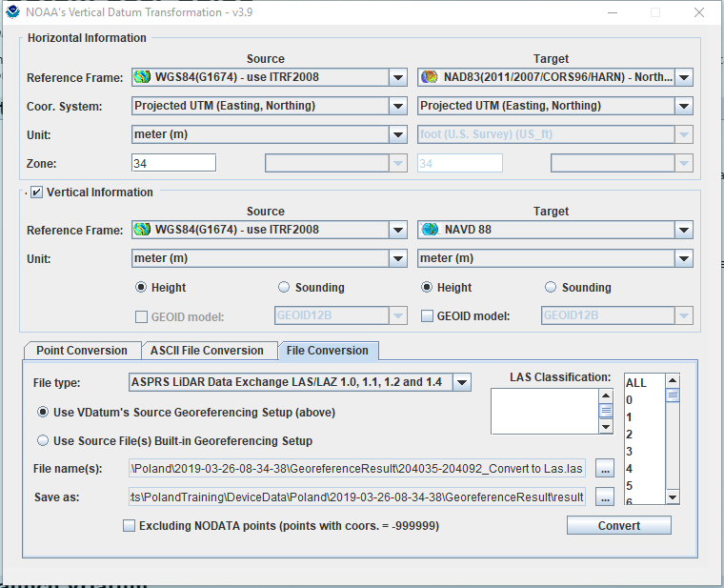
Task: Select class 2 in LAS classification list
Action: [x=645, y=435]
